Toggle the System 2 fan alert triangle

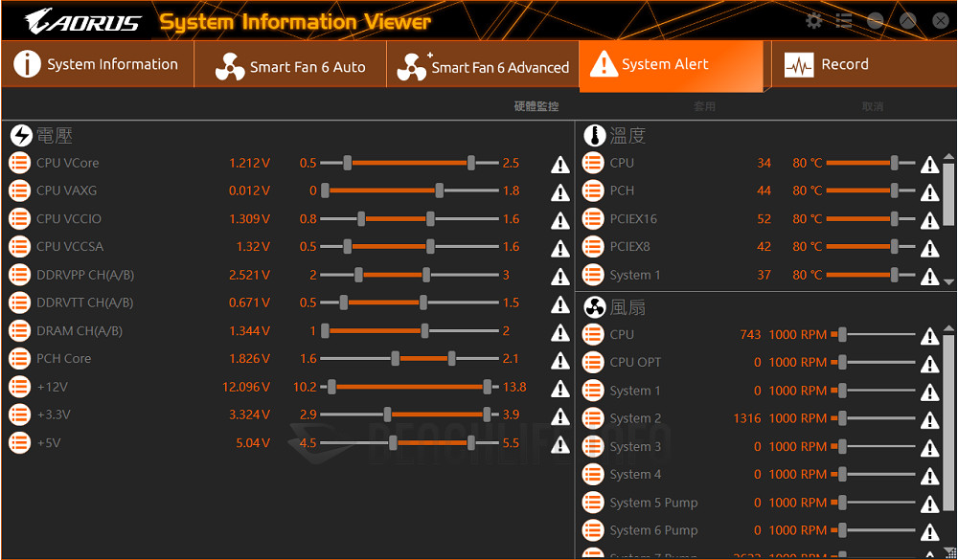point(929,419)
